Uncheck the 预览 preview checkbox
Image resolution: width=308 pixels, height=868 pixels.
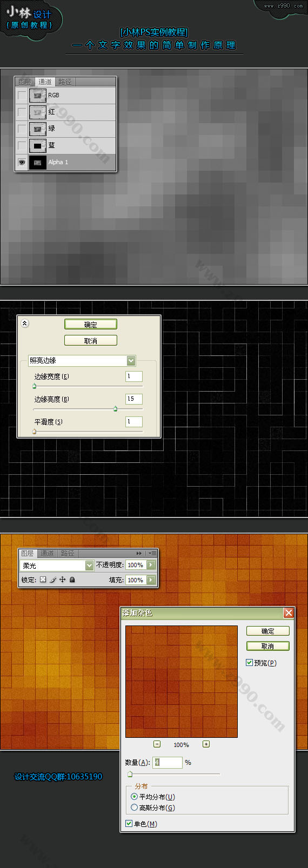click(249, 662)
